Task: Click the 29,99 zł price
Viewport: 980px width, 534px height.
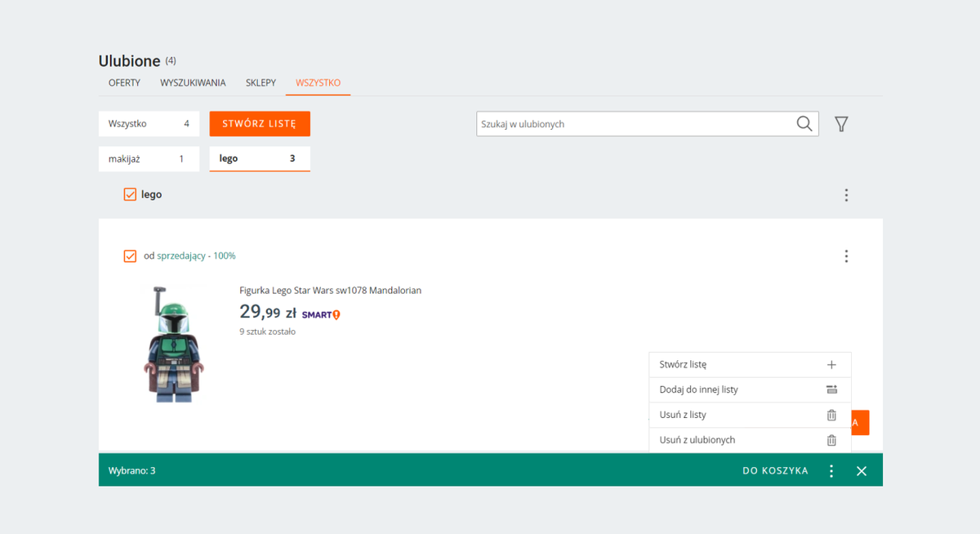Action: (268, 312)
